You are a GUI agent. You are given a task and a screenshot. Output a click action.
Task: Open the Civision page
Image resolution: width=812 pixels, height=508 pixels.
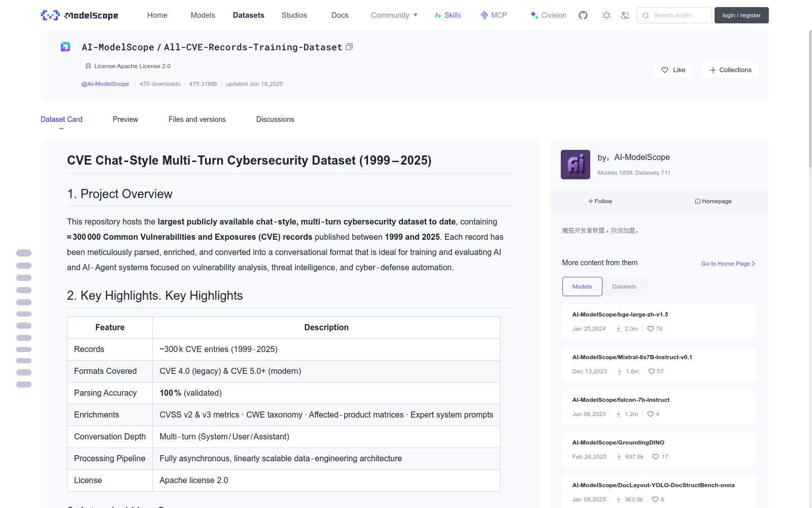[548, 15]
